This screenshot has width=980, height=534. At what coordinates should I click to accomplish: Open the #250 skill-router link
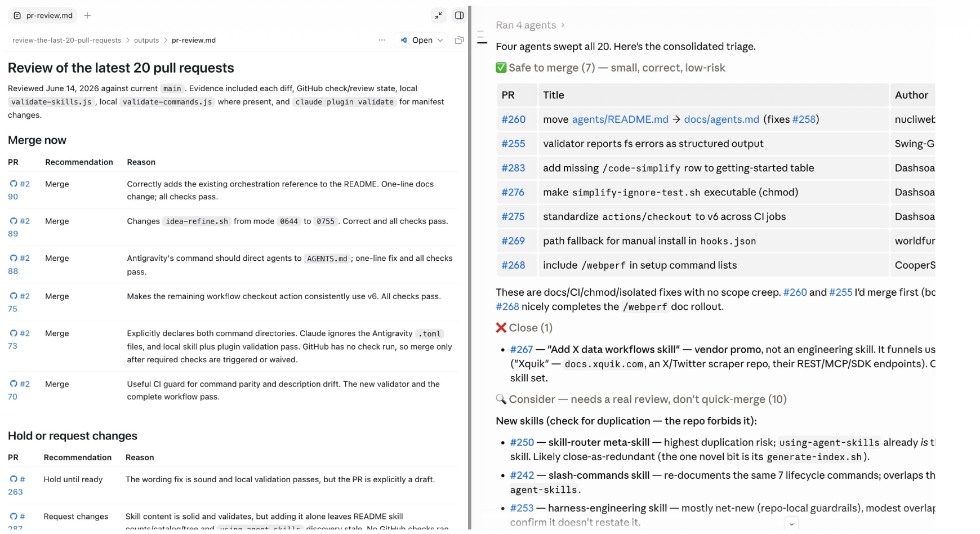tap(522, 442)
